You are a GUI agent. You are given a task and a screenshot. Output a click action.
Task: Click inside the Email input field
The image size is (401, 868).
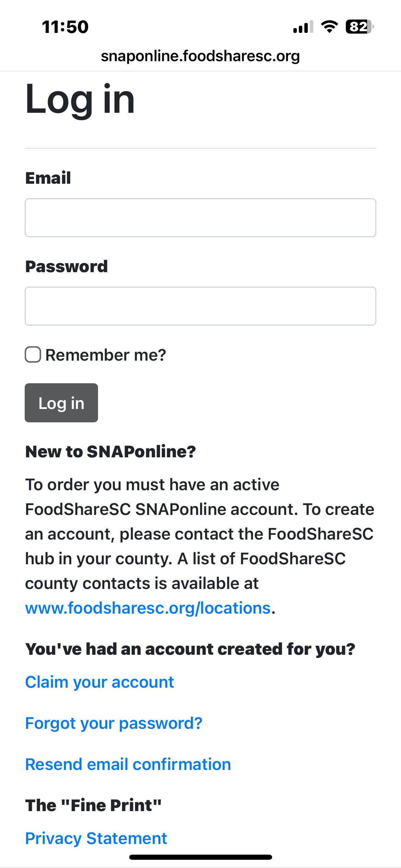click(x=200, y=217)
